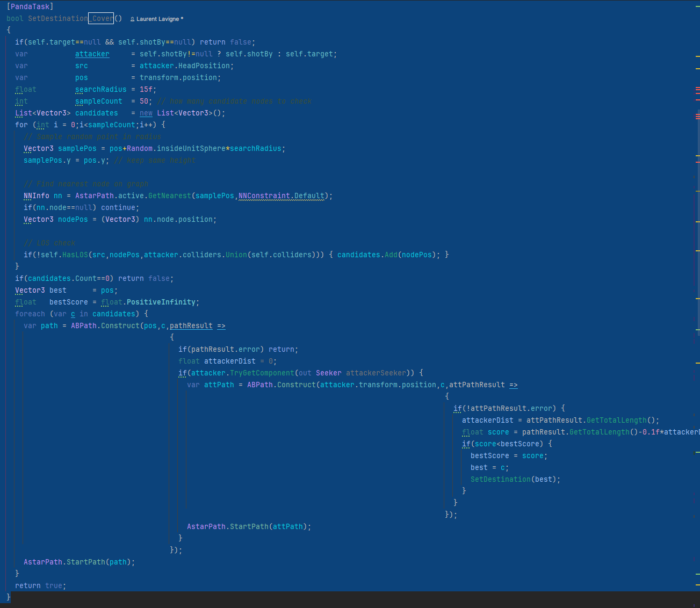
Task: Click the insideUnitSphere property
Action: coord(191,149)
